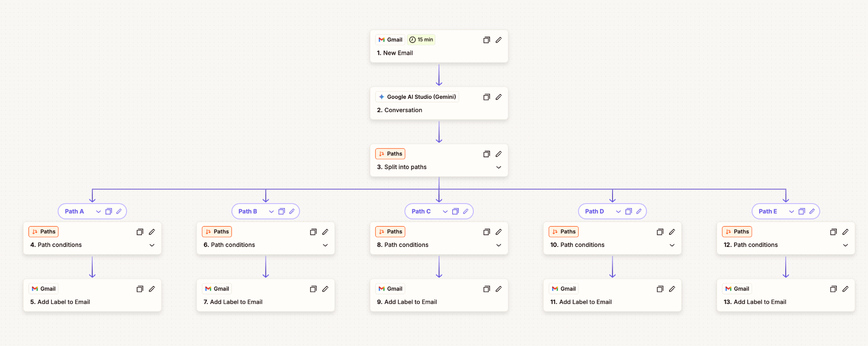Click the 15 min polling interval badge
The height and width of the screenshot is (346, 868).
coord(421,40)
